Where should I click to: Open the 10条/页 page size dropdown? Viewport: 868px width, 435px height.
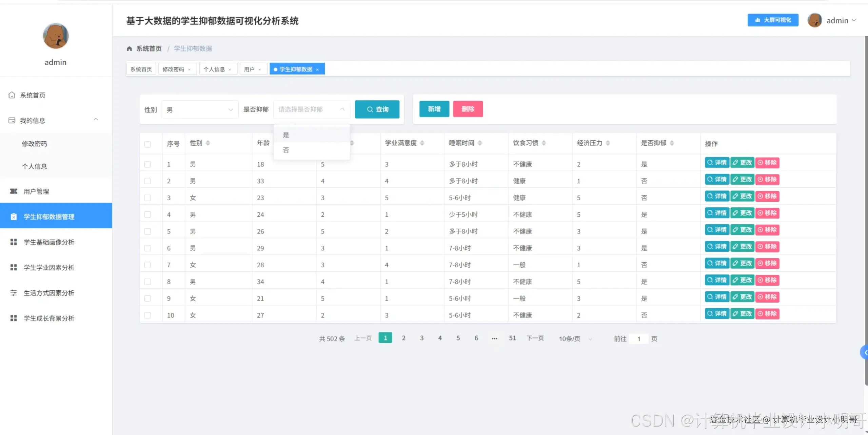coord(574,338)
